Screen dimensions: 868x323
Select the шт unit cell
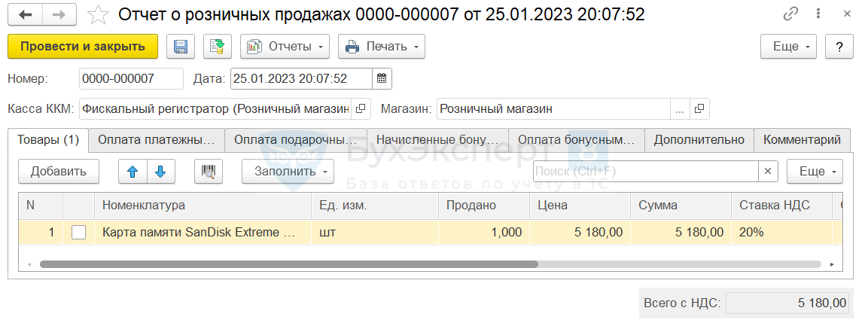(x=375, y=233)
